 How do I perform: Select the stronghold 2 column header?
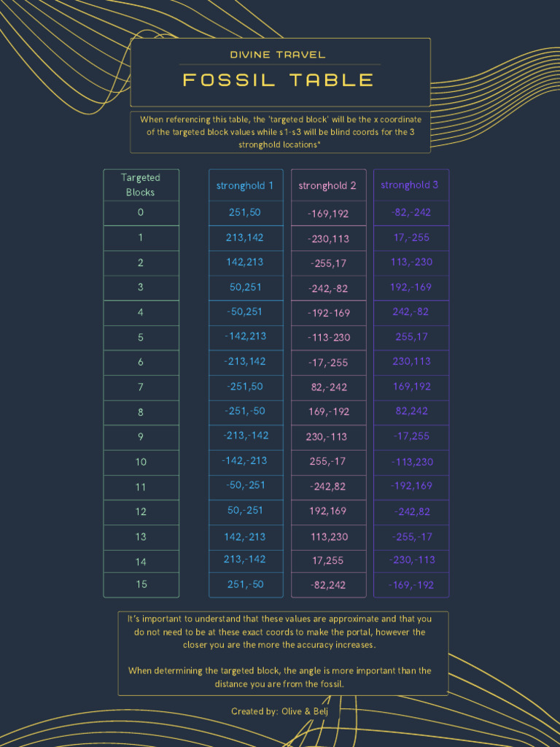327,186
